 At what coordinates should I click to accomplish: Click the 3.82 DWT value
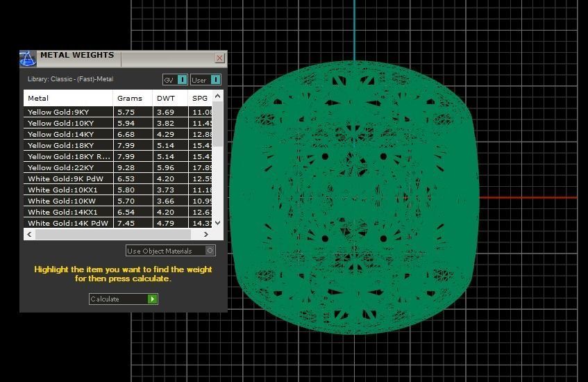pos(165,123)
